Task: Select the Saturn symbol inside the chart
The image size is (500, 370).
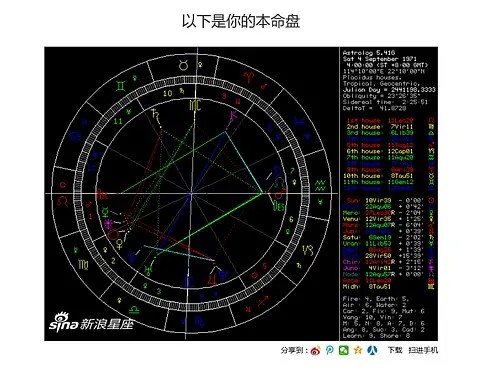Action: click(155, 114)
